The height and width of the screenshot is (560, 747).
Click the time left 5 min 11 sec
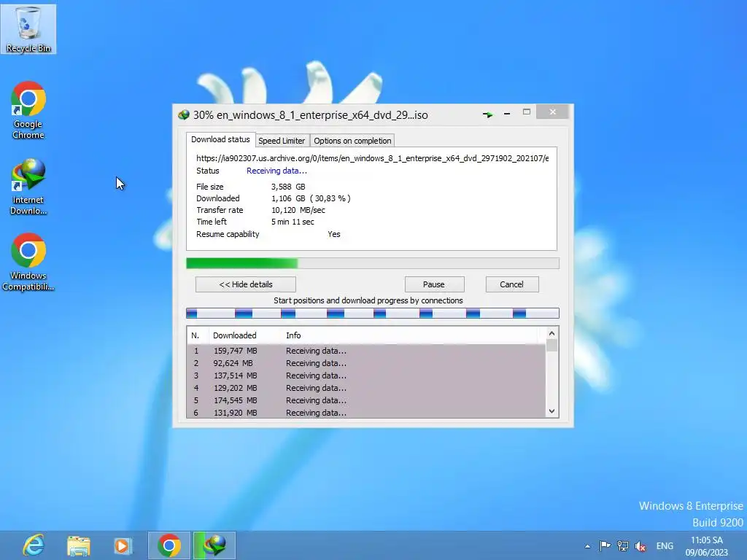[293, 222]
